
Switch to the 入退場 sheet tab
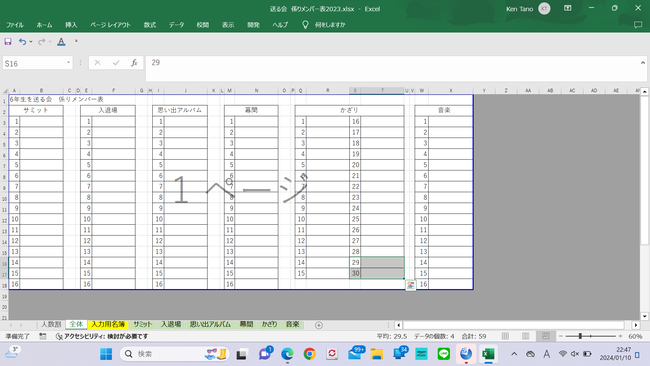point(171,325)
